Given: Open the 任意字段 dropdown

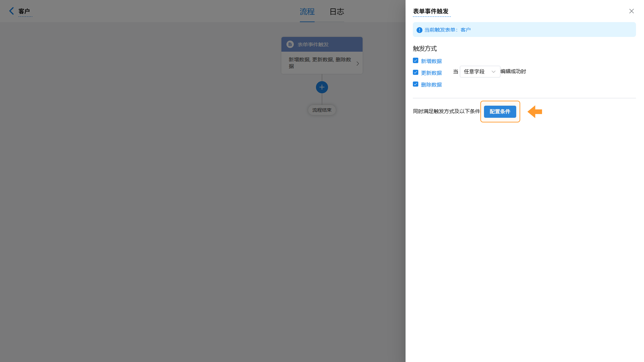Looking at the screenshot, I should pyautogui.click(x=480, y=72).
